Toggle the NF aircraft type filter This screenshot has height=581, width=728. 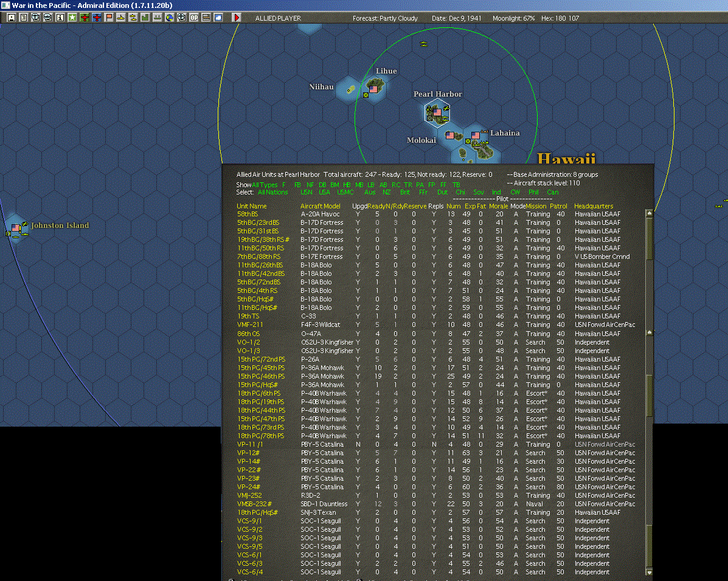coord(310,185)
